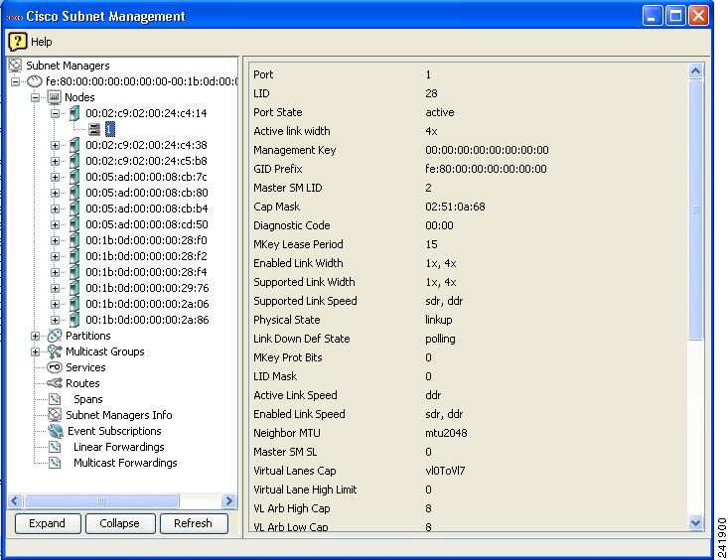Select the Multicast Forwardings item
Screen dimensions: 728x560
[125, 463]
